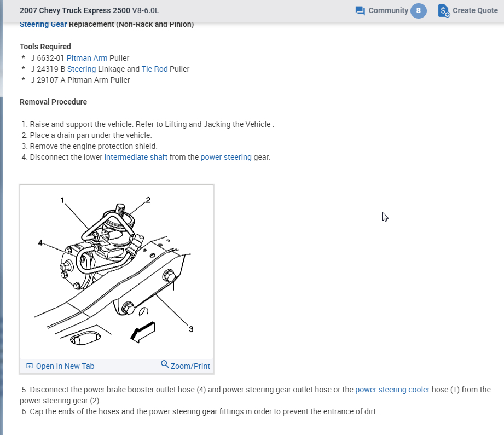This screenshot has width=504, height=435.
Task: Click step 6 Cap the ends of hoses
Action: [200, 411]
